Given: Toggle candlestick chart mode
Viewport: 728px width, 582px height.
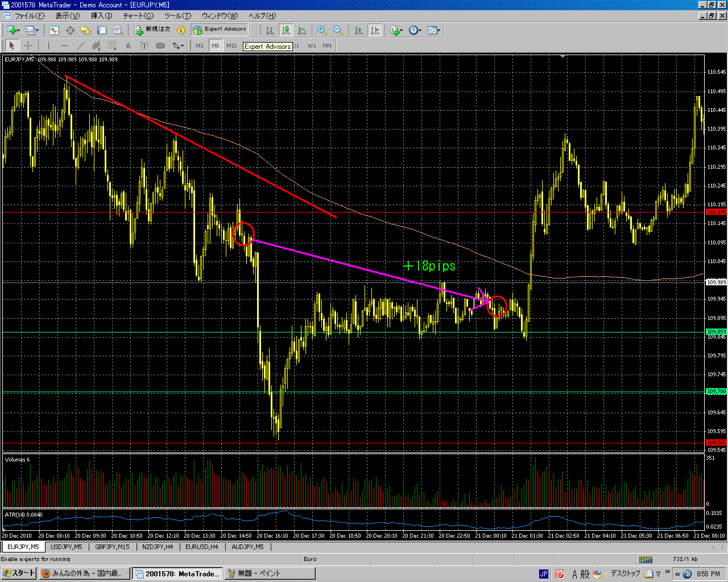Looking at the screenshot, I should [x=286, y=30].
